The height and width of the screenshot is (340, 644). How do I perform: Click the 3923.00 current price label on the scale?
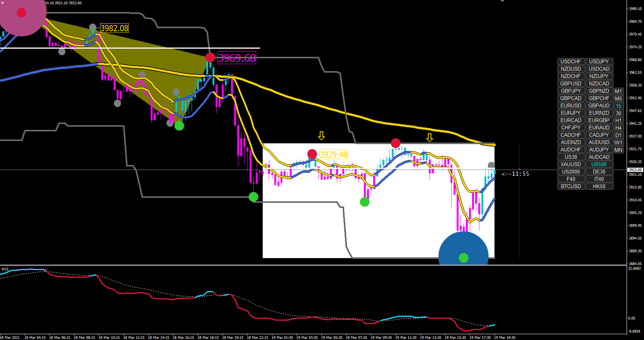point(635,170)
